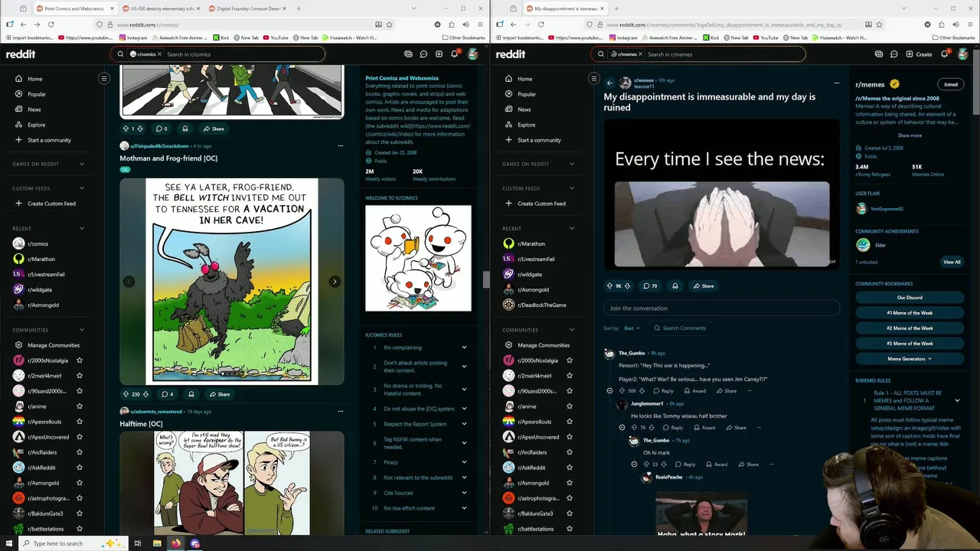Screen dimensions: 980x551
Task: Favorite r/anime with the star in the left window
Action: coord(80,406)
